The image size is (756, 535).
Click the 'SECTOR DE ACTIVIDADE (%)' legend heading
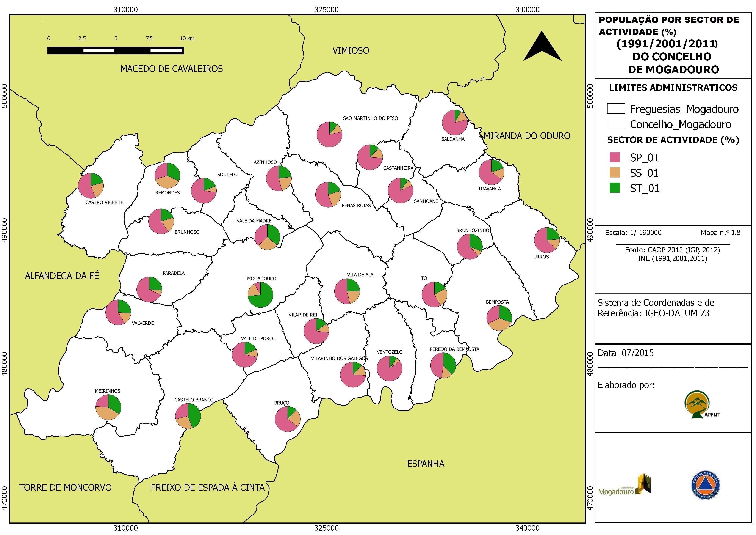pyautogui.click(x=673, y=140)
